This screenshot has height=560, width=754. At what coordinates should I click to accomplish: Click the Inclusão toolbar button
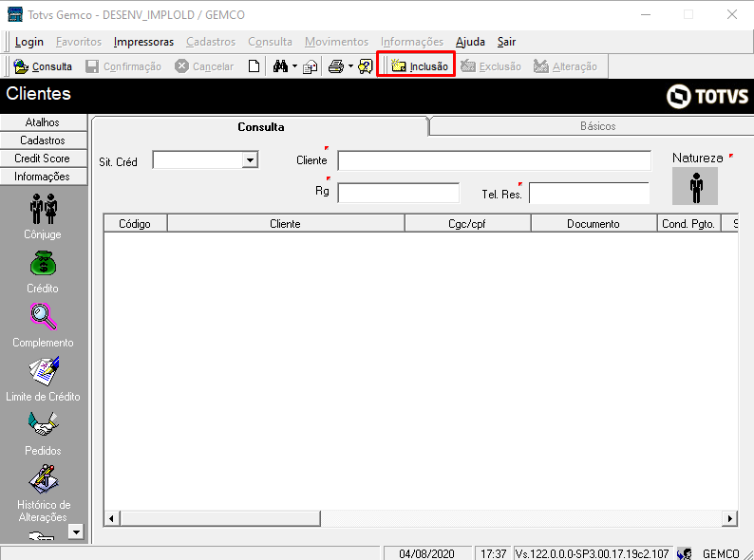[420, 66]
